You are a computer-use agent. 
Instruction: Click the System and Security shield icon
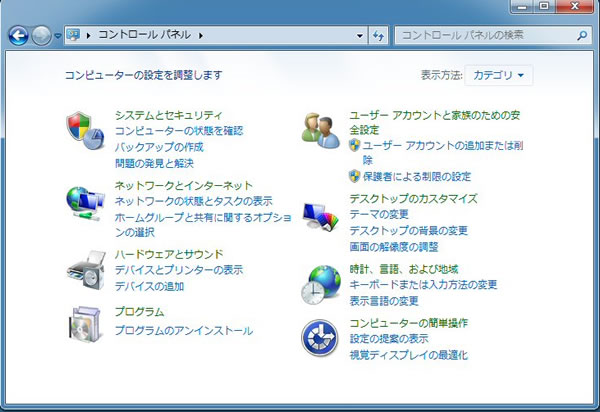pos(85,131)
